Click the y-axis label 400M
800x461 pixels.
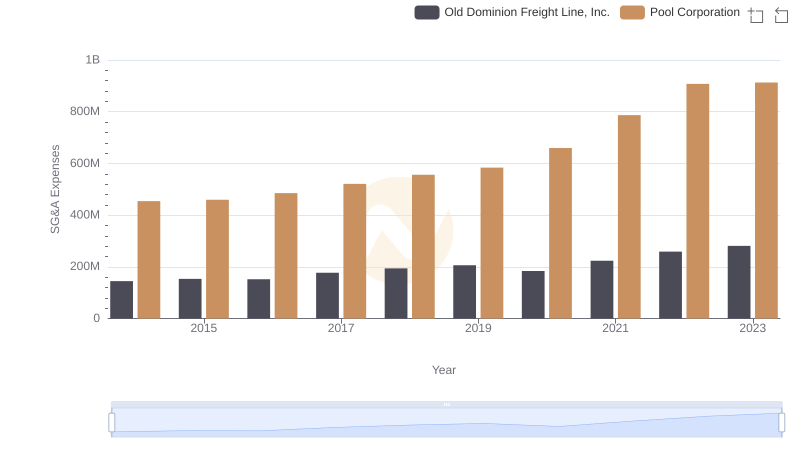[x=85, y=215]
